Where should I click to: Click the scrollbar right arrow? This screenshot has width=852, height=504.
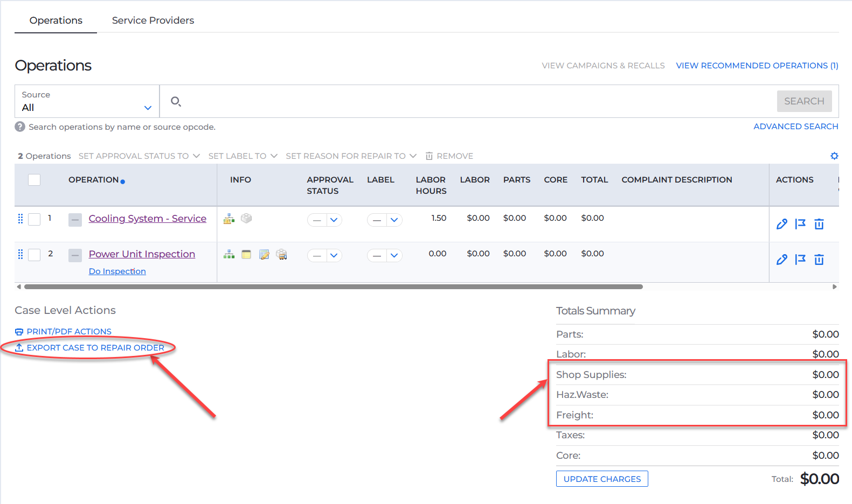point(835,287)
